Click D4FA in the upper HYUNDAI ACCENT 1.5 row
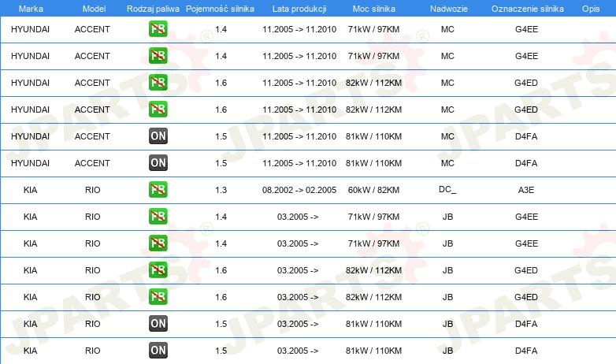Viewport: 616px width, 364px height. coord(526,136)
